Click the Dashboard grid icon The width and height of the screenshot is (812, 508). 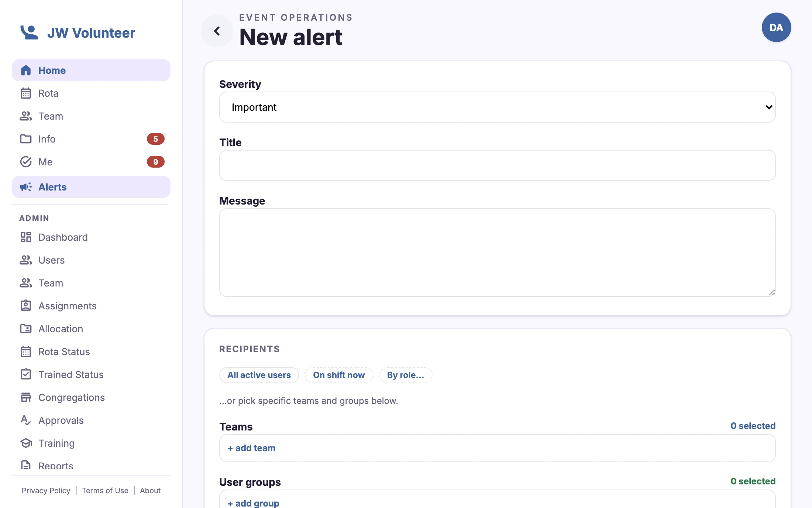point(26,237)
